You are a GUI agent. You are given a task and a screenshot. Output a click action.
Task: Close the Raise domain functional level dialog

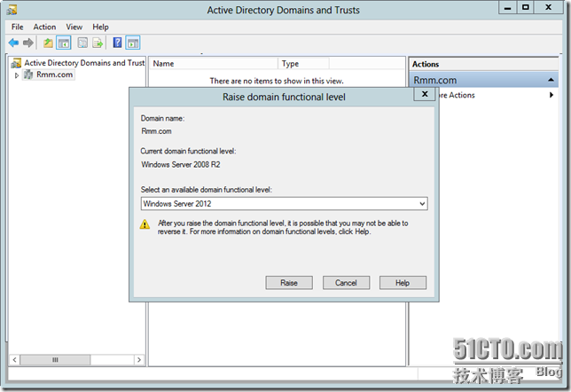pos(425,94)
